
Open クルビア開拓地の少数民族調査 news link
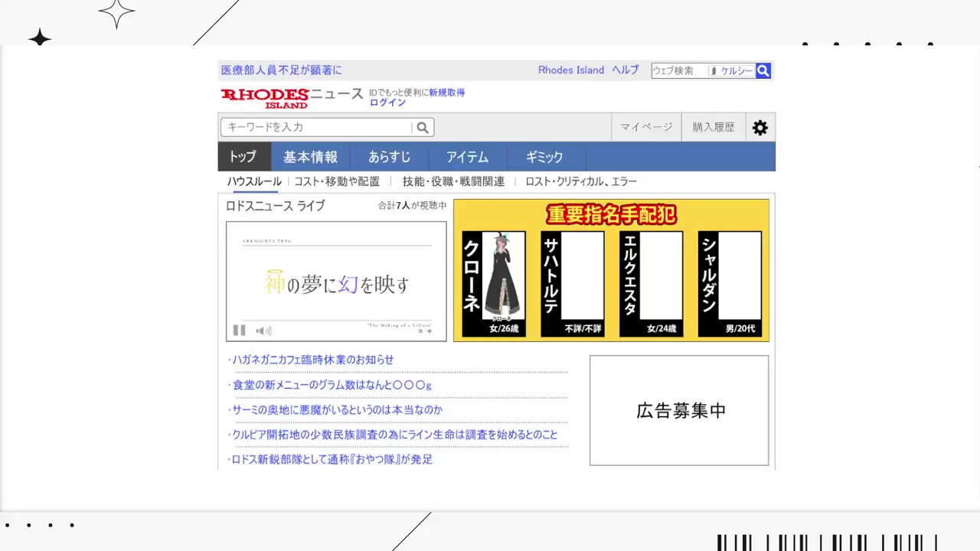(x=395, y=435)
